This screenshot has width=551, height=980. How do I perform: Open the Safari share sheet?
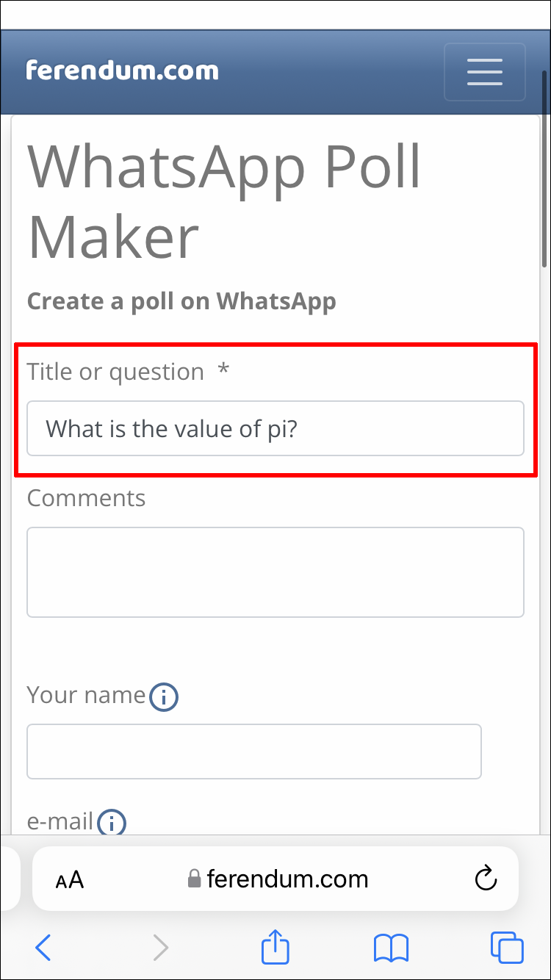click(x=275, y=947)
